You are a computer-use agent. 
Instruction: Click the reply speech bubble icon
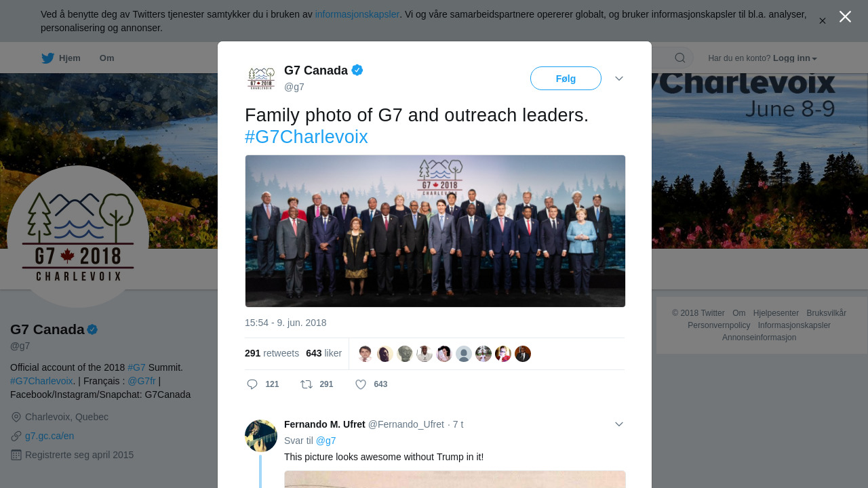pos(252,384)
